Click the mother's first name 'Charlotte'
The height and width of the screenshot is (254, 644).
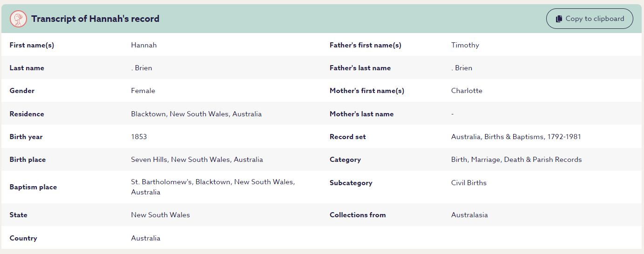coord(467,91)
